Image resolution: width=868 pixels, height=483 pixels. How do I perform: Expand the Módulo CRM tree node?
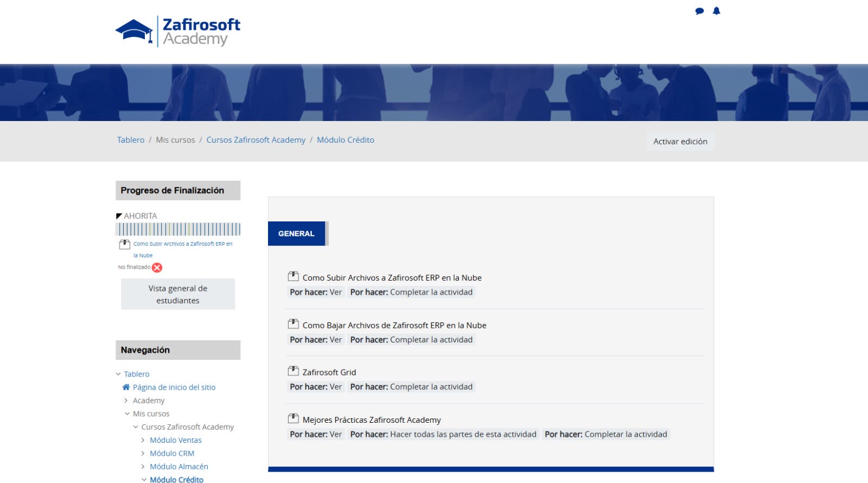[143, 453]
